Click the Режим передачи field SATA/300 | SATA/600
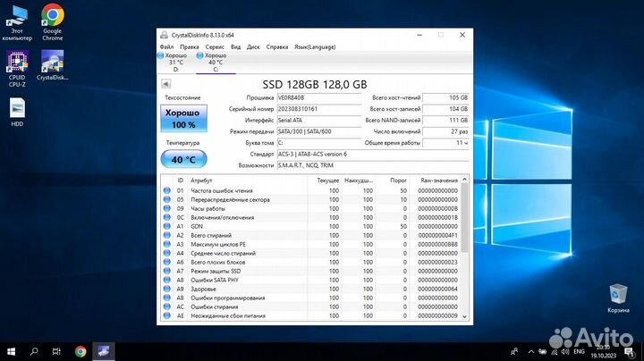644x361 pixels. coord(318,131)
